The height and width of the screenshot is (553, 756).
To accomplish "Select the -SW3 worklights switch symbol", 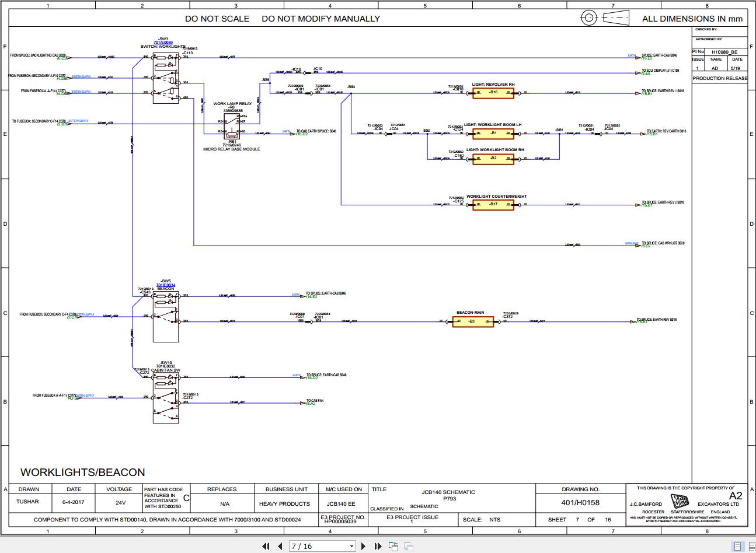I will pos(166,78).
